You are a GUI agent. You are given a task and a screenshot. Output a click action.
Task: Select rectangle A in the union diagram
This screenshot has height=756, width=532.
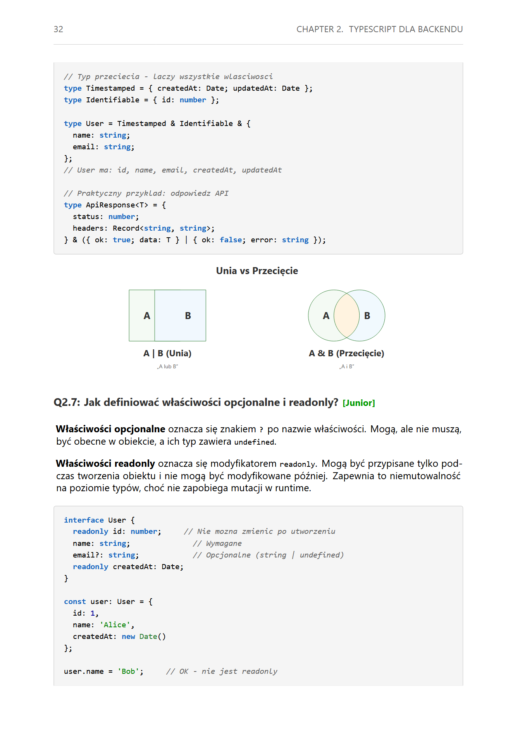142,316
